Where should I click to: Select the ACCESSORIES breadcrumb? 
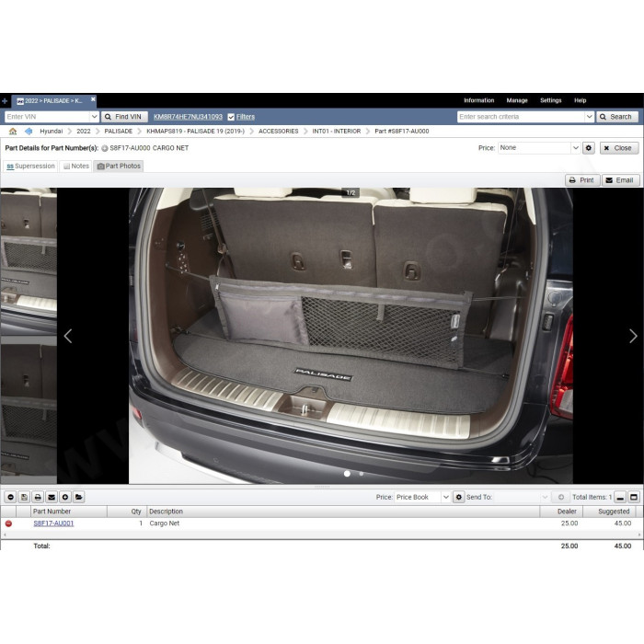pos(279,131)
